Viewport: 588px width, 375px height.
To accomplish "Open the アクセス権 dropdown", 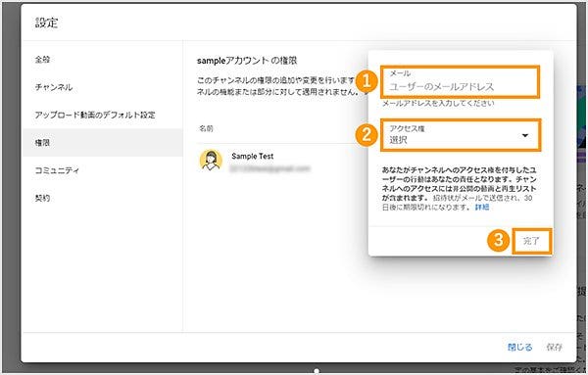I will 461,135.
